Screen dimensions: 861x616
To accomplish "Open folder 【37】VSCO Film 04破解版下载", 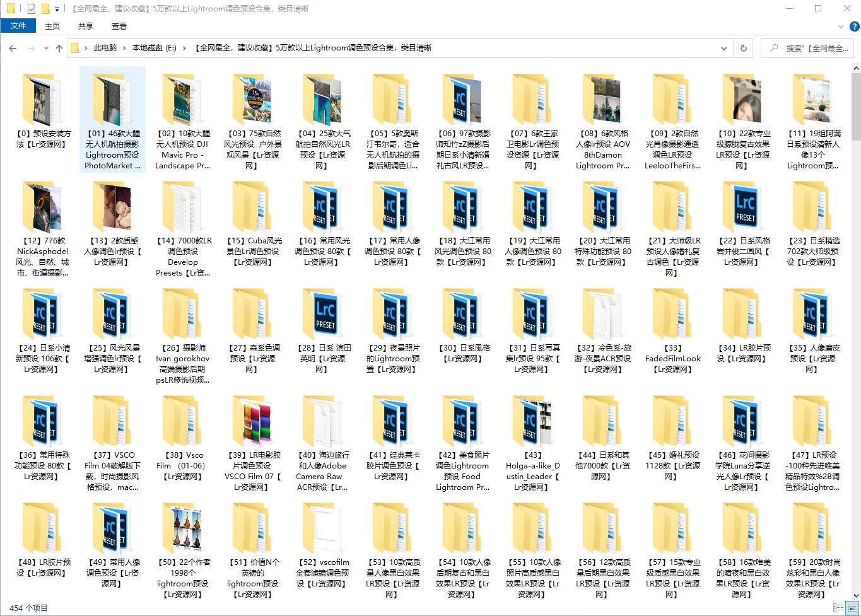I will pos(113,441).
